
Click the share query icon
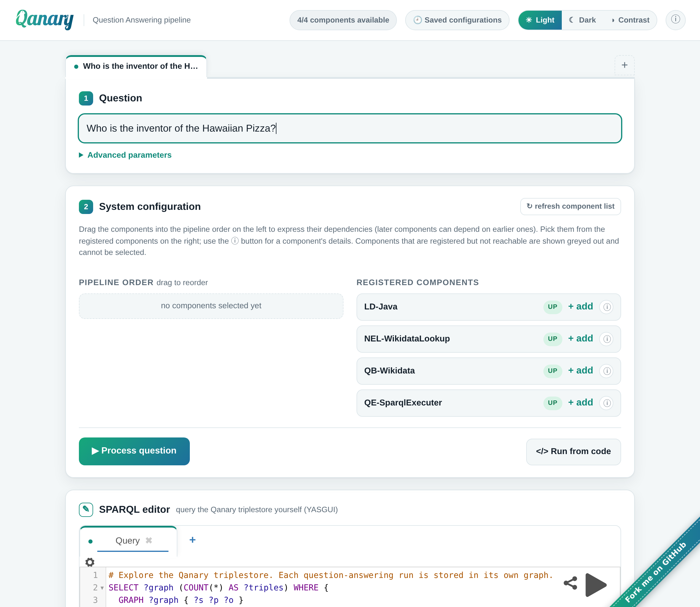click(x=570, y=583)
